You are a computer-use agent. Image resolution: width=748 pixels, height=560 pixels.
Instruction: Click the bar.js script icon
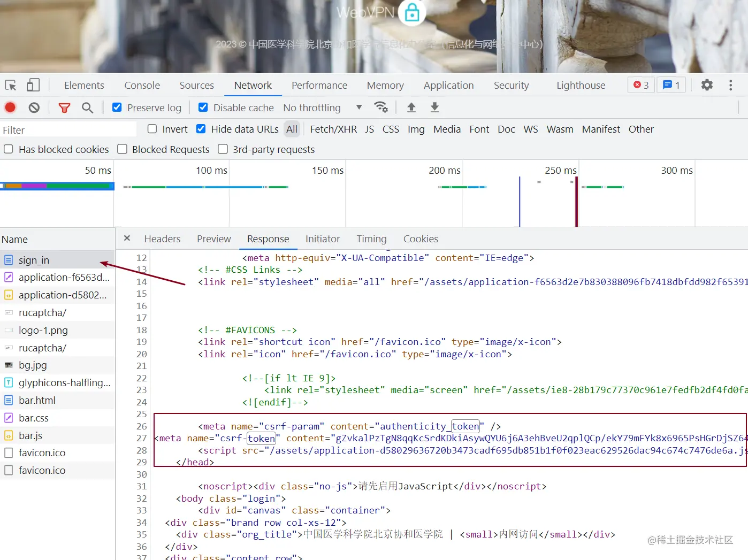[x=9, y=435]
